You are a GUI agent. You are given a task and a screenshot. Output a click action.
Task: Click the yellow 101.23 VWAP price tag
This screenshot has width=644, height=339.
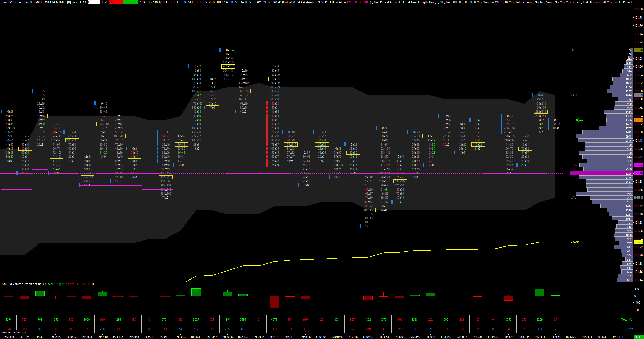pyautogui.click(x=638, y=242)
